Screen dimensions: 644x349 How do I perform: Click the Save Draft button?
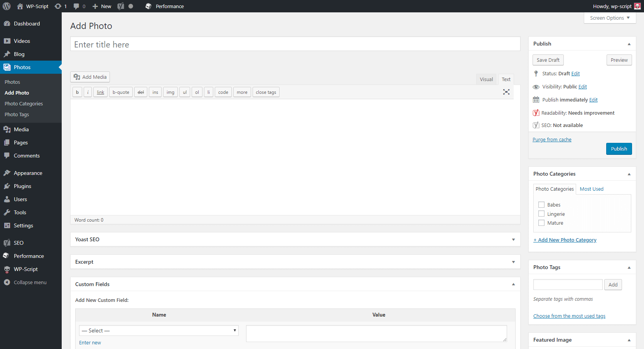(548, 60)
